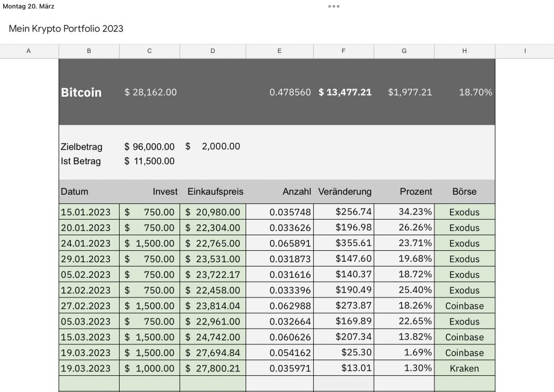
Task: Select column F header
Action: pos(344,51)
